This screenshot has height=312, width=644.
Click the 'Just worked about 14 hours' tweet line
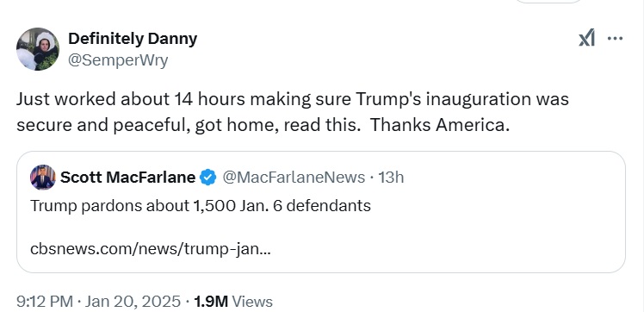tap(293, 99)
